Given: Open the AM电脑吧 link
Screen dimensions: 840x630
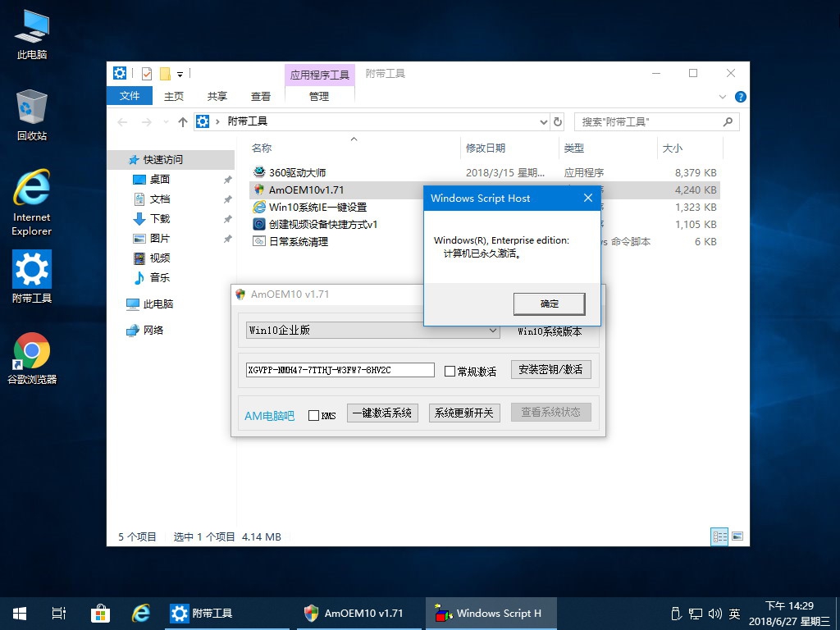Looking at the screenshot, I should [269, 416].
